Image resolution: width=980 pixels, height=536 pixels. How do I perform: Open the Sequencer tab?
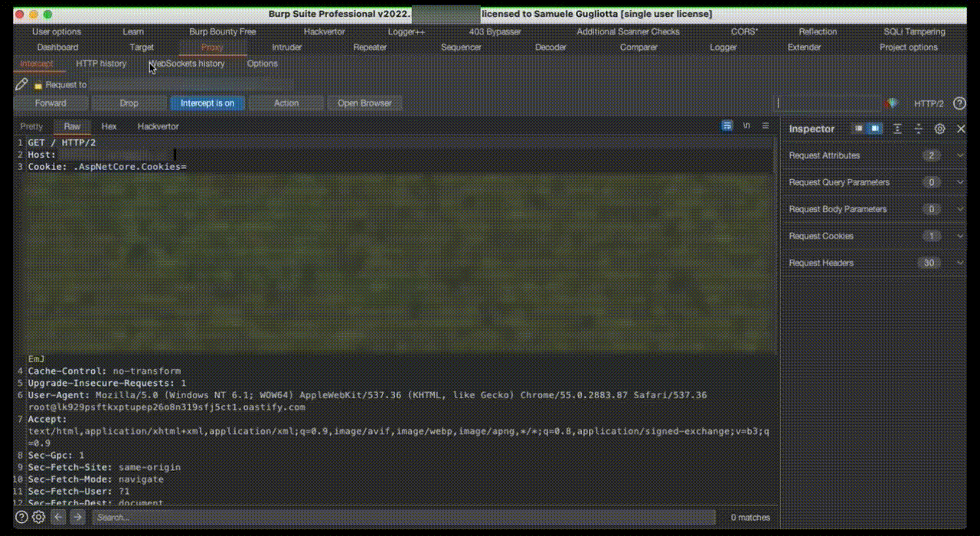tap(461, 47)
